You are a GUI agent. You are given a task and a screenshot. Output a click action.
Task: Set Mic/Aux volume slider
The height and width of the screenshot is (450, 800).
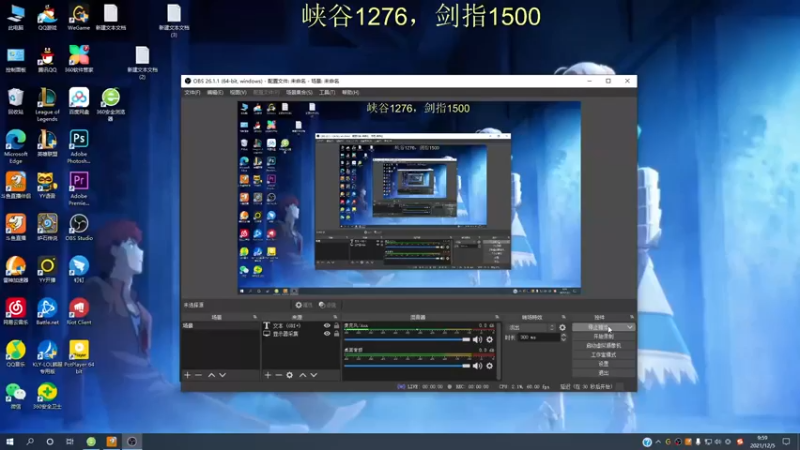[407, 339]
